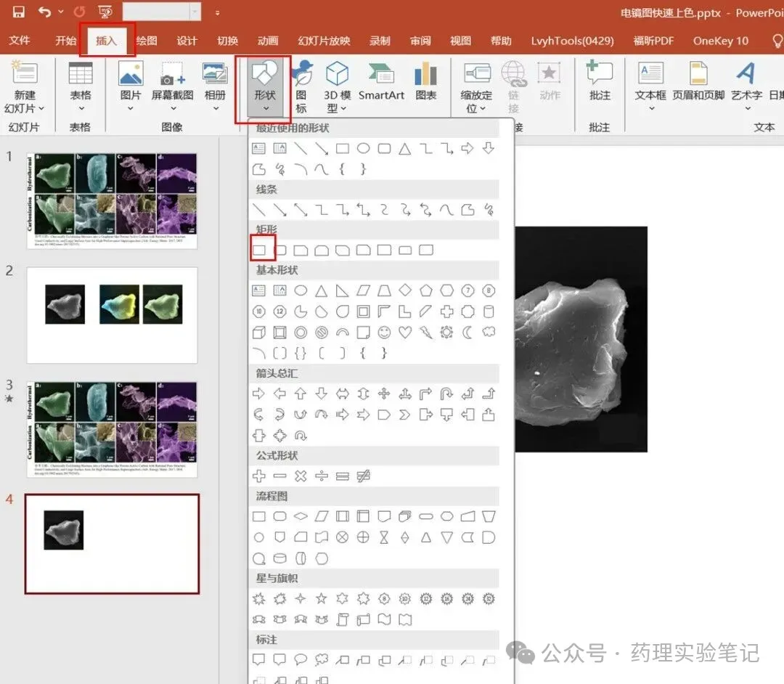The width and height of the screenshot is (784, 684).
Task: Select the smiley face shape
Action: point(384,332)
